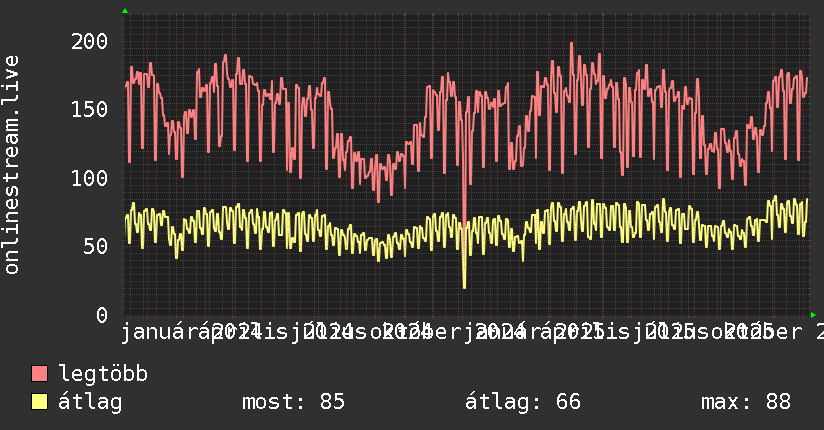The image size is (824, 430).
Task: Click the green arrow at y-axis top
Action: tap(125, 11)
